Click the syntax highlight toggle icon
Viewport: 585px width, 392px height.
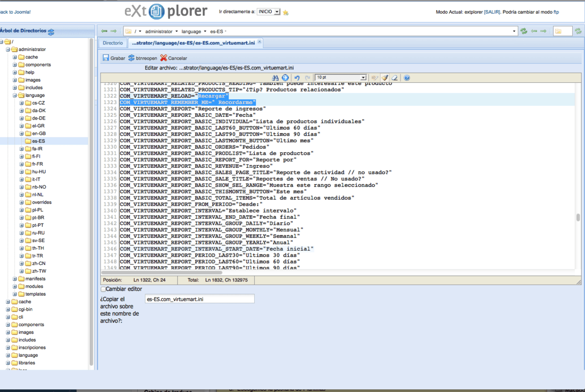[x=374, y=78]
